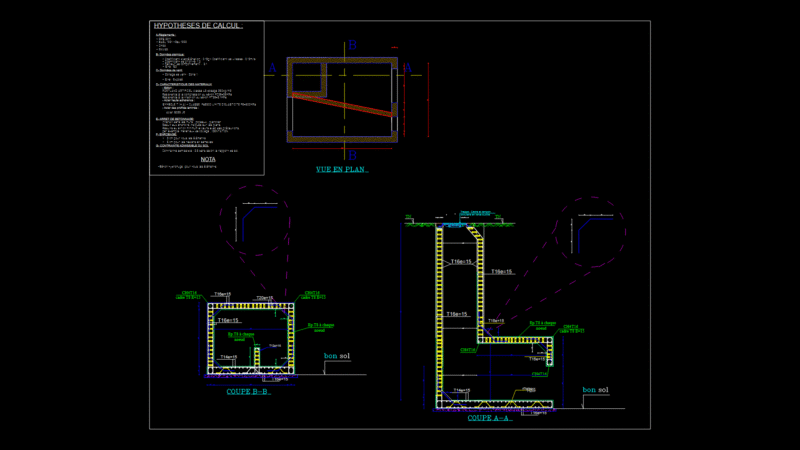The image size is (800, 450).
Task: Pick the blue B marker above plan view
Action: 352,45
